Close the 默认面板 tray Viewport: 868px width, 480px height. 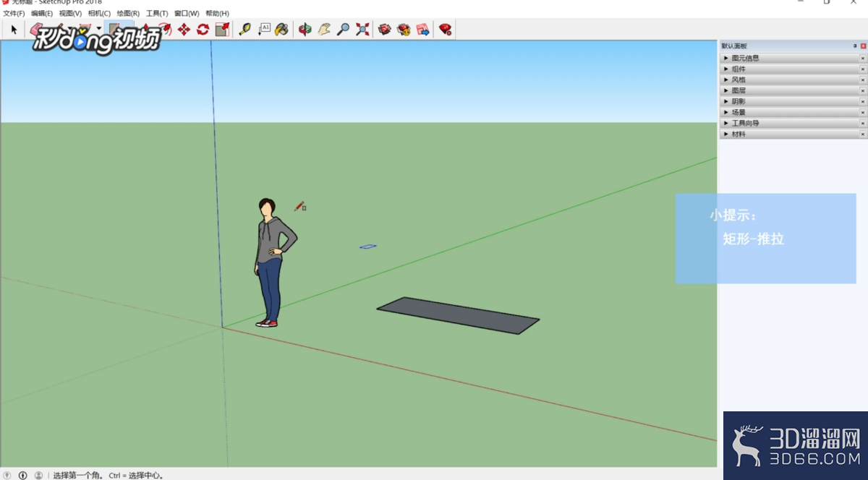click(863, 46)
